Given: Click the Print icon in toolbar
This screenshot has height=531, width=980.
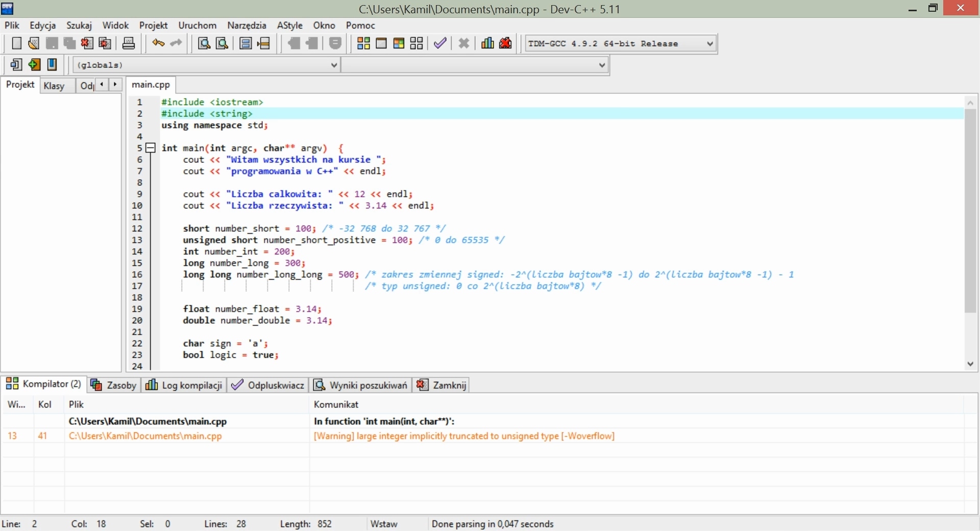Looking at the screenshot, I should [x=129, y=43].
